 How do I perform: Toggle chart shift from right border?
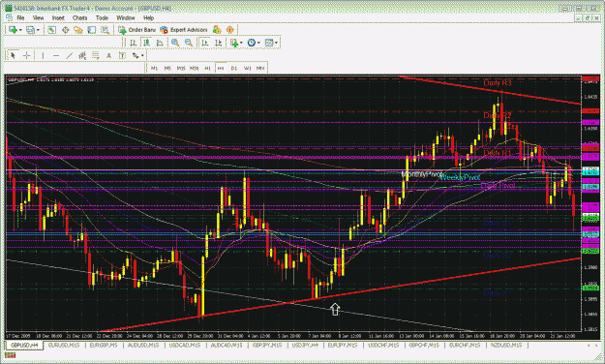tap(219, 43)
